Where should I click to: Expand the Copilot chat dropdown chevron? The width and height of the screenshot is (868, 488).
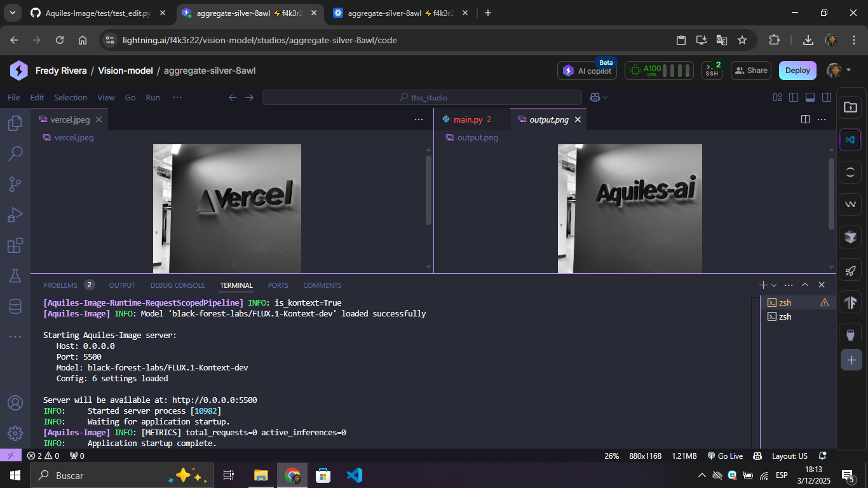point(606,97)
